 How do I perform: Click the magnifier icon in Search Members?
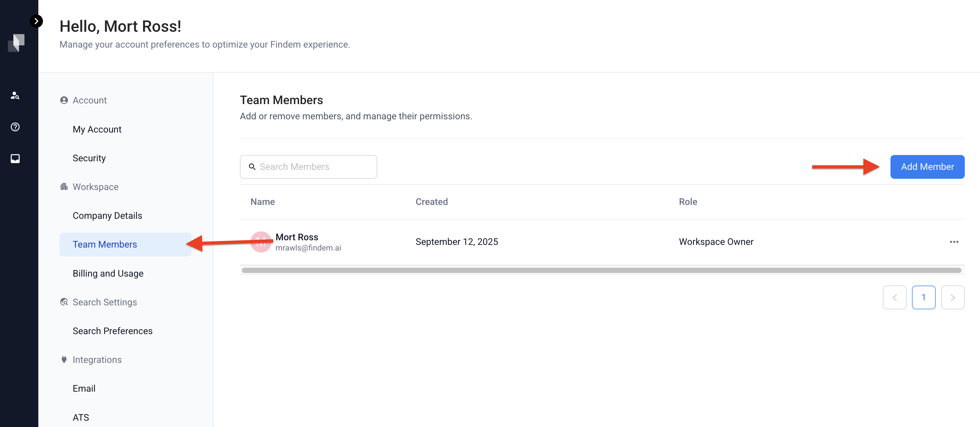pyautogui.click(x=252, y=167)
